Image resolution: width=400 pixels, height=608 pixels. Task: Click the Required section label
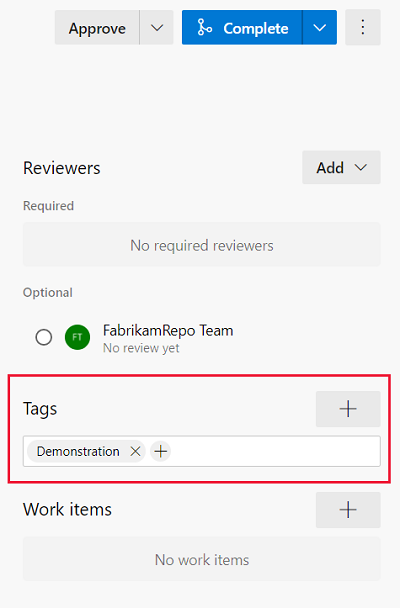[x=48, y=206]
